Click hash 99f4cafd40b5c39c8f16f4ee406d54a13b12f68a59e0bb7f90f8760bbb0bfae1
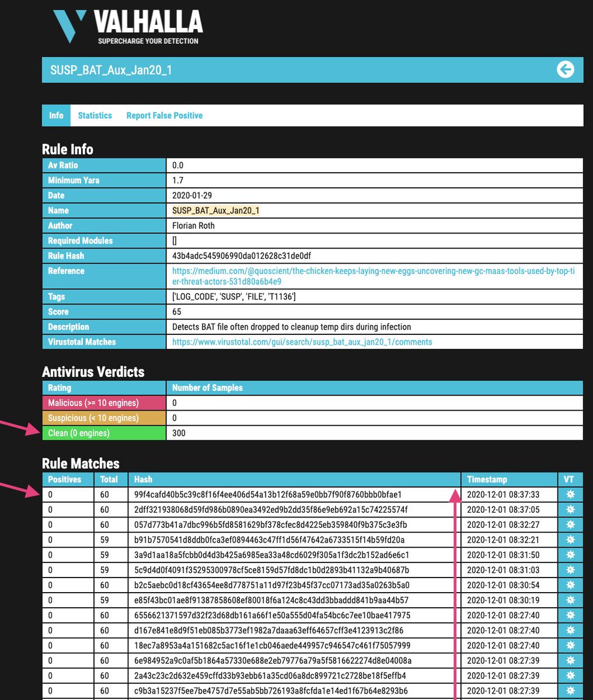593x700 pixels. (268, 495)
